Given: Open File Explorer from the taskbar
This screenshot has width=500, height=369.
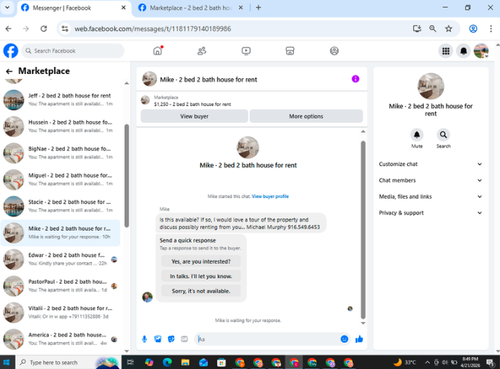Looking at the screenshot, I should tap(185, 362).
